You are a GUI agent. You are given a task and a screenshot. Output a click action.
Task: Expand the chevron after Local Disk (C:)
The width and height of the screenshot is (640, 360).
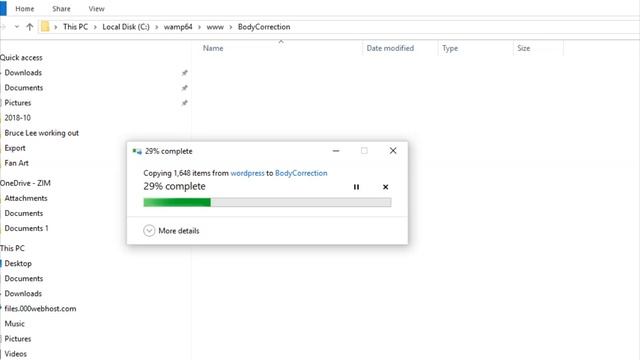click(x=156, y=27)
